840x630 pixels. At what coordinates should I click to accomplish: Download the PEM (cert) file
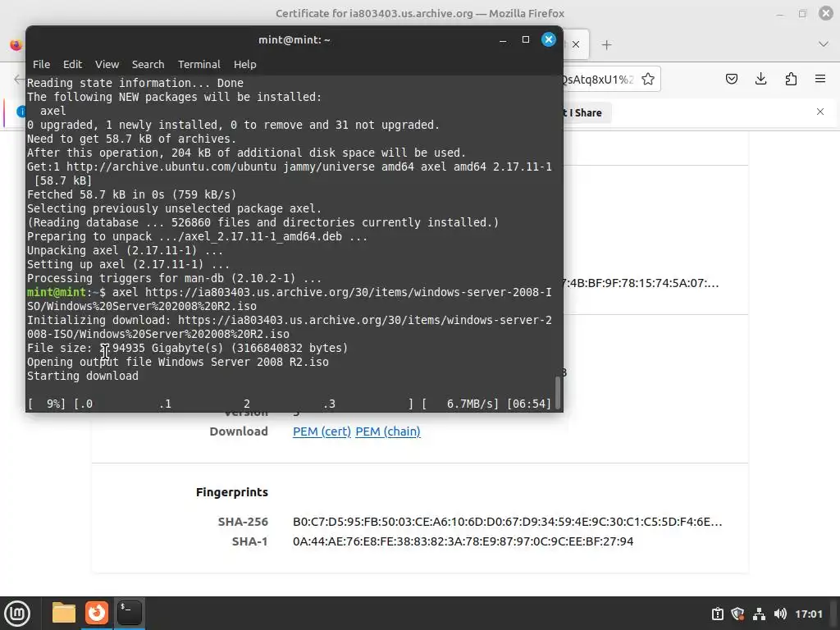322,431
